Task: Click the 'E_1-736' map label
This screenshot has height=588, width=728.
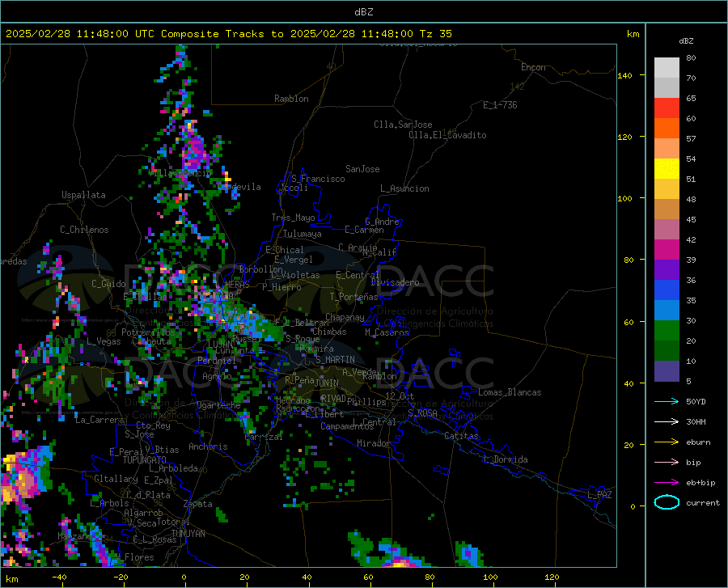Action: [500, 105]
